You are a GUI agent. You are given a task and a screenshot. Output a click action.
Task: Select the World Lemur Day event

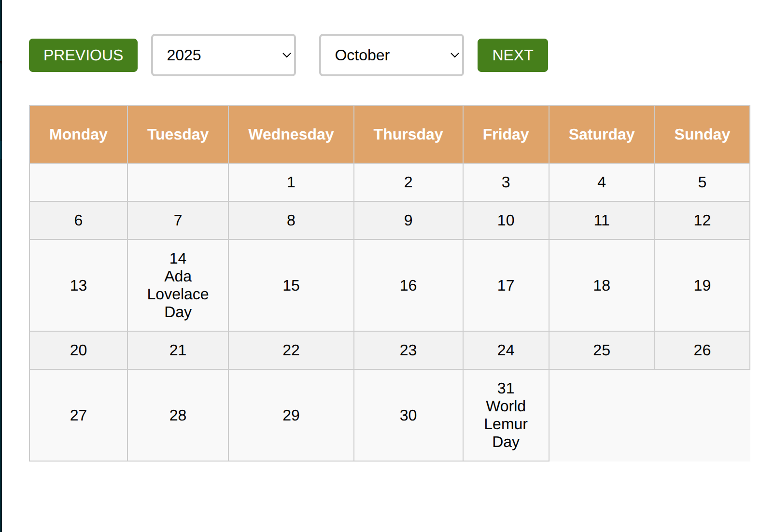pyautogui.click(x=506, y=415)
